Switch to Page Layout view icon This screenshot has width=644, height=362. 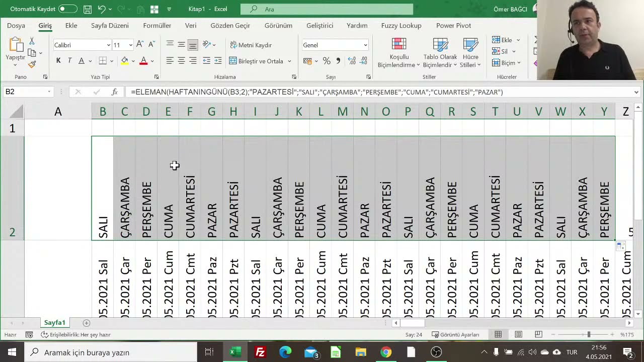pyautogui.click(x=518, y=334)
